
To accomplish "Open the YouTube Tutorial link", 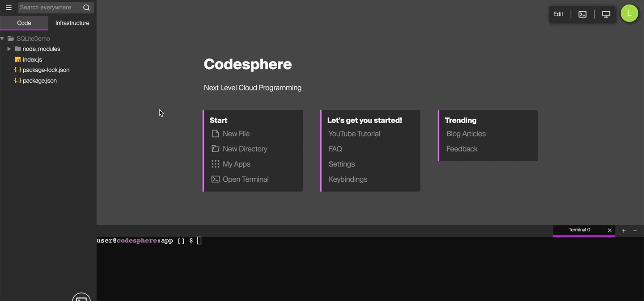I will pyautogui.click(x=354, y=134).
